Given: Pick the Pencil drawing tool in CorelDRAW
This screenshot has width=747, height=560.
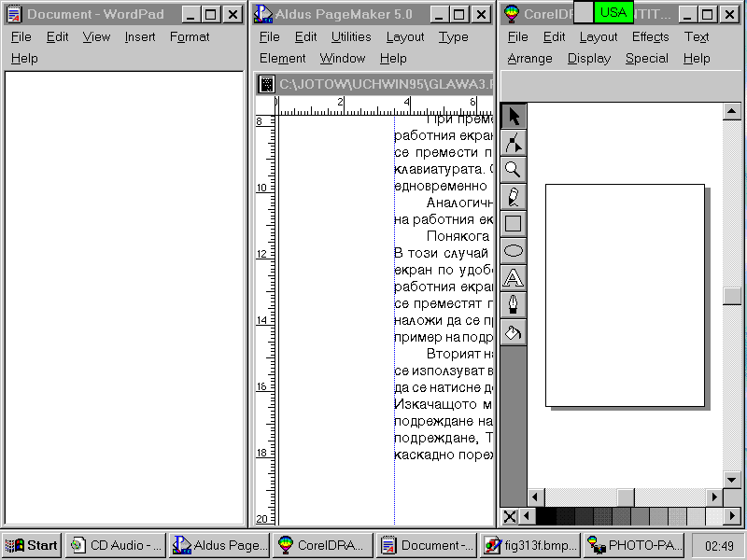Looking at the screenshot, I should tap(513, 197).
